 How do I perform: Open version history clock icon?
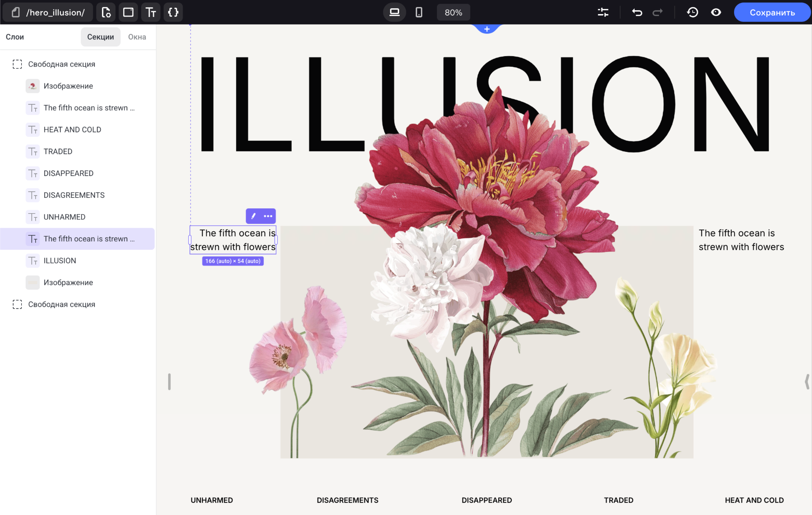coord(692,13)
